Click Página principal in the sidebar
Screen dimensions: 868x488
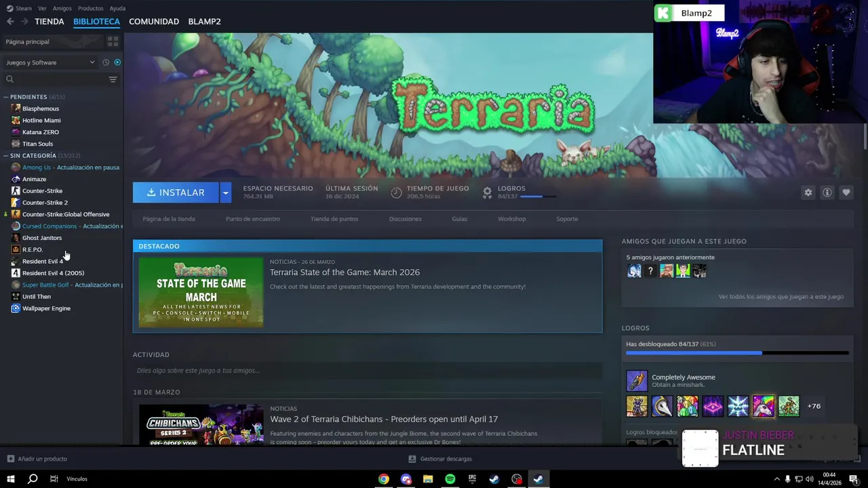(x=28, y=42)
